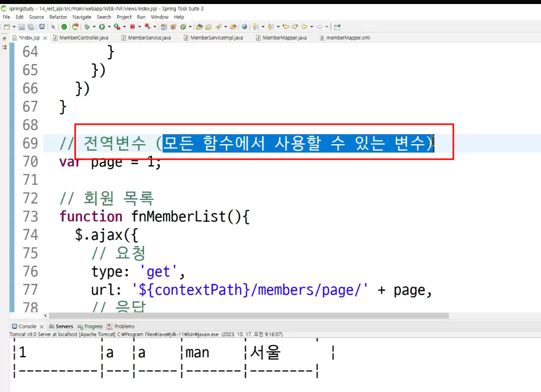Open the Edit menu
Screen dimensions: 541x392
pyautogui.click(x=20, y=17)
